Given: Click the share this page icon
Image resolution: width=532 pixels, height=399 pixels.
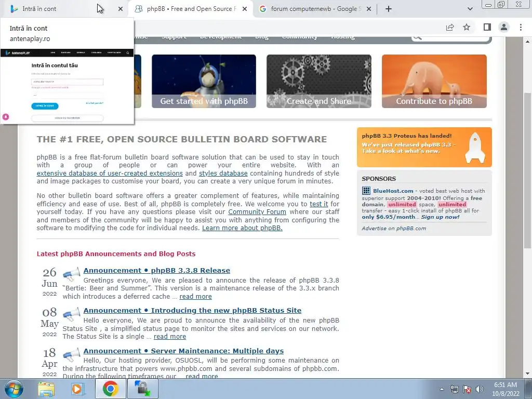Looking at the screenshot, I should 450,27.
